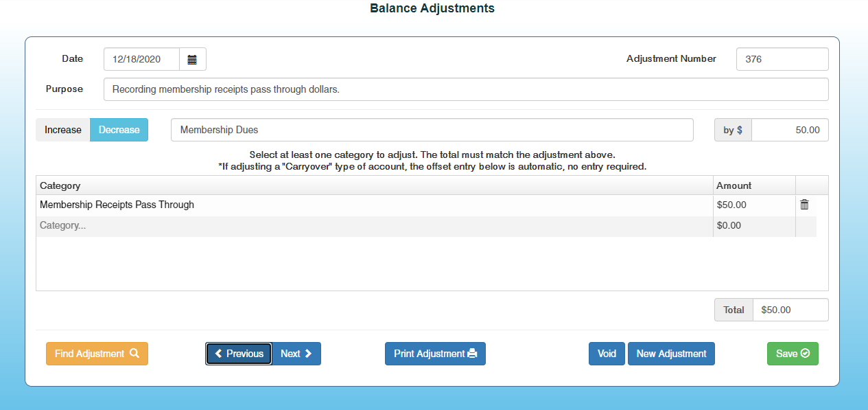Select the Membership Receipts Pass Through category cell
Image resolution: width=868 pixels, height=410 pixels.
(374, 205)
